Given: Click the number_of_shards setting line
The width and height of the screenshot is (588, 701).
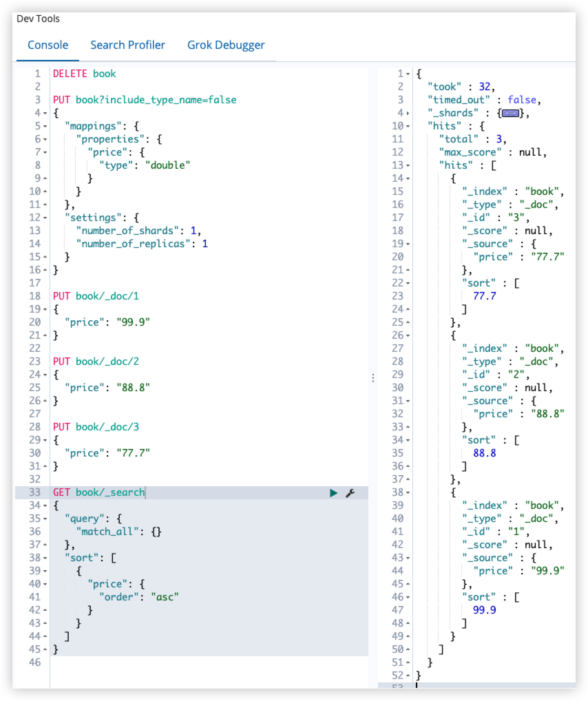Looking at the screenshot, I should point(138,231).
